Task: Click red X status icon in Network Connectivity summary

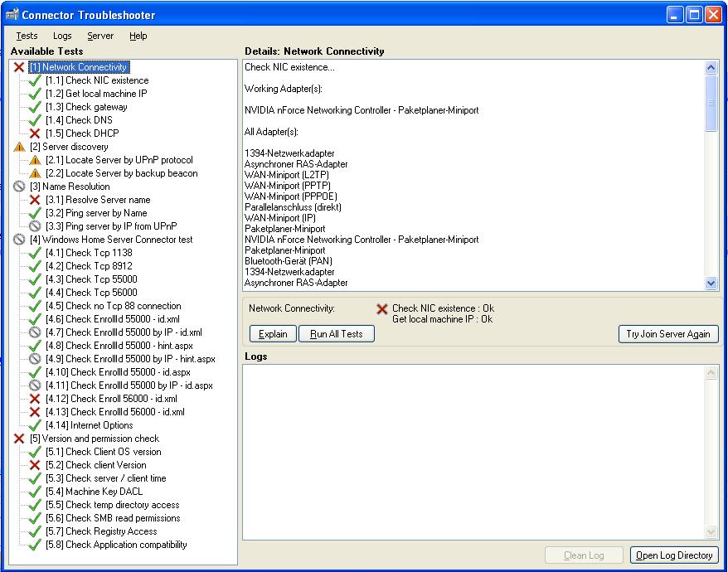Action: tap(382, 309)
